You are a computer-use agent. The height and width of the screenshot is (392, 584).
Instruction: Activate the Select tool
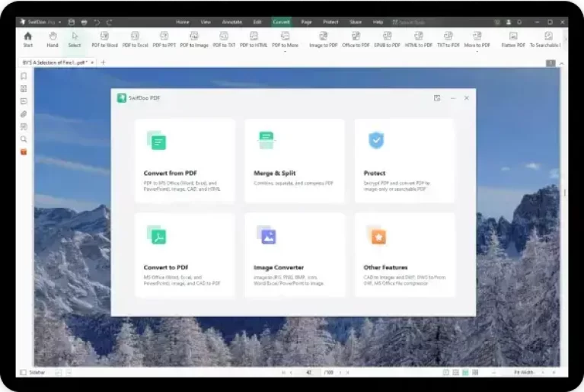point(75,40)
